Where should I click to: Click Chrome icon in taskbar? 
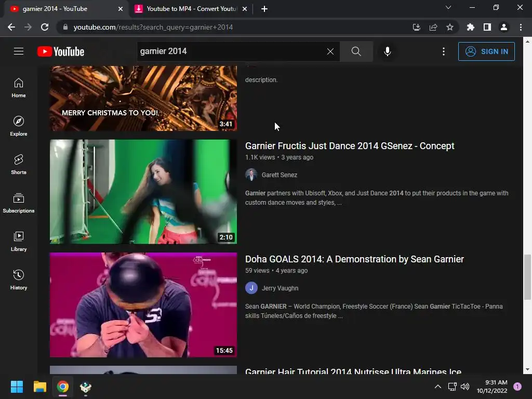pos(63,387)
